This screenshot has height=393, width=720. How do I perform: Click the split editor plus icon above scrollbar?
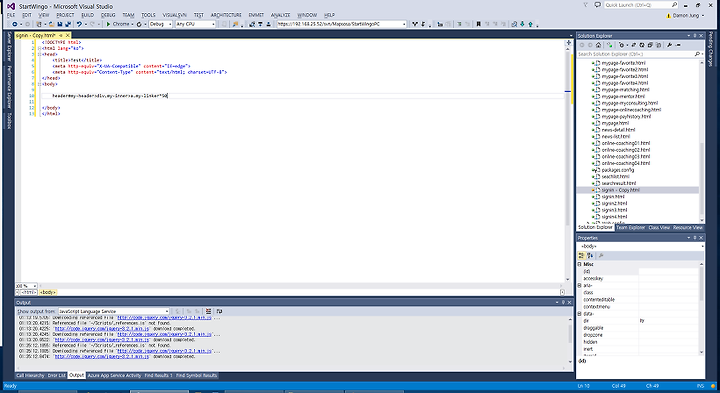[x=568, y=42]
